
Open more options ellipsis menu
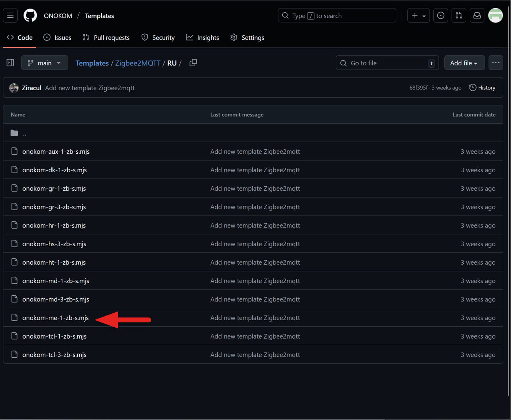pyautogui.click(x=495, y=63)
